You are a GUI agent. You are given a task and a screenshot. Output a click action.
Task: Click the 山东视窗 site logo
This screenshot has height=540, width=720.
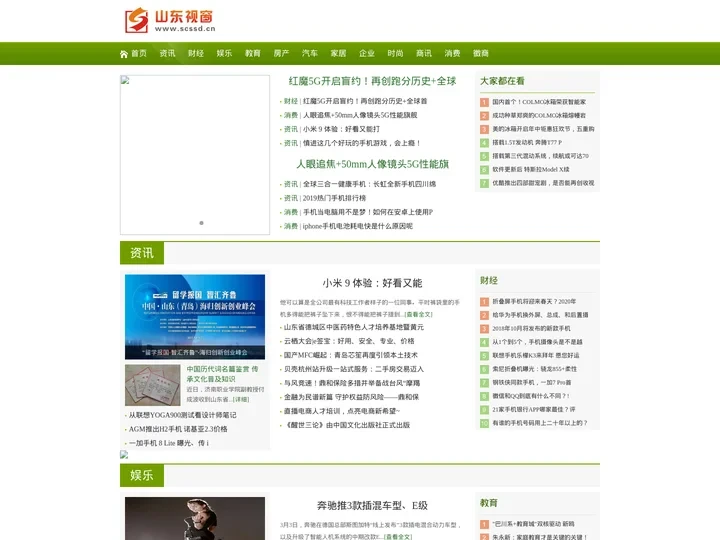(170, 20)
